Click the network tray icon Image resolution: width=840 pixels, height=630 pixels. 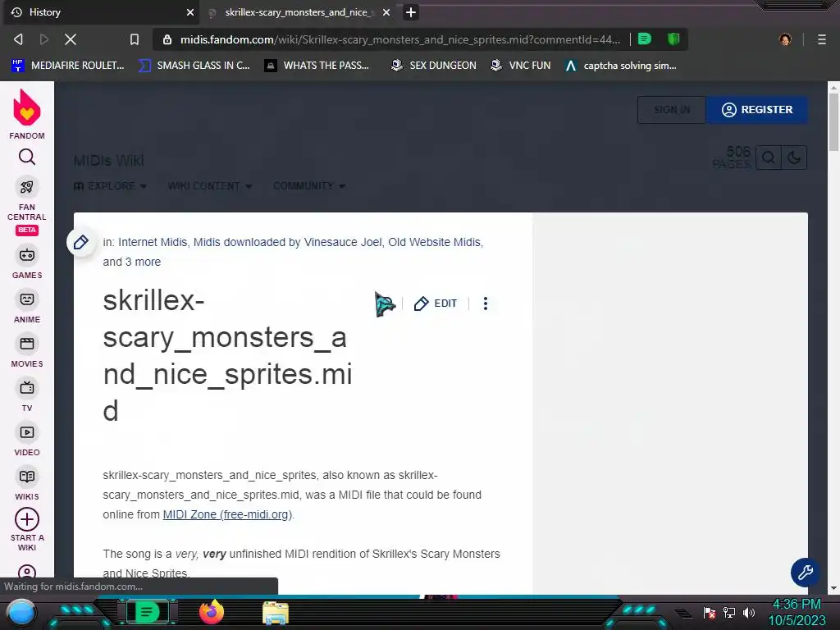point(729,612)
